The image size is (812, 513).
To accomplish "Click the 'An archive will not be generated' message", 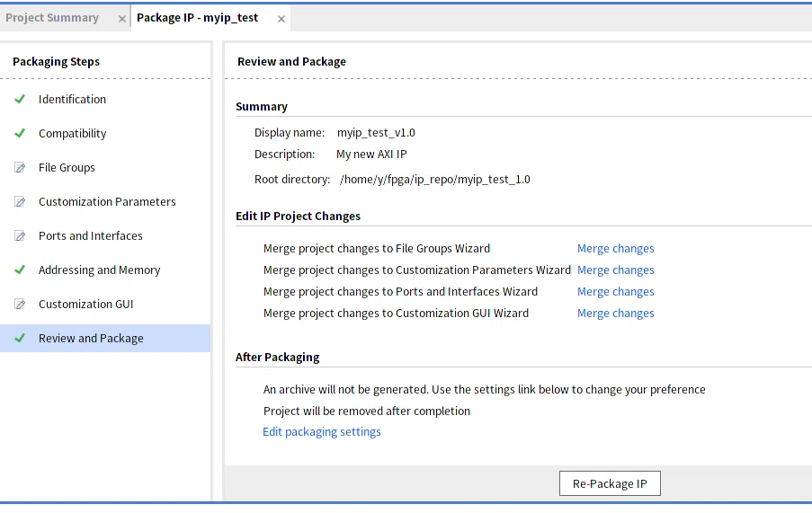I will 484,389.
